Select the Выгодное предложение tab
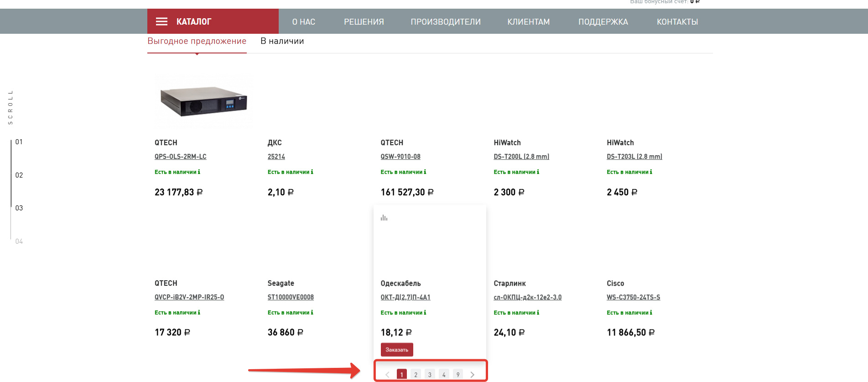This screenshot has width=868, height=382. pos(197,41)
